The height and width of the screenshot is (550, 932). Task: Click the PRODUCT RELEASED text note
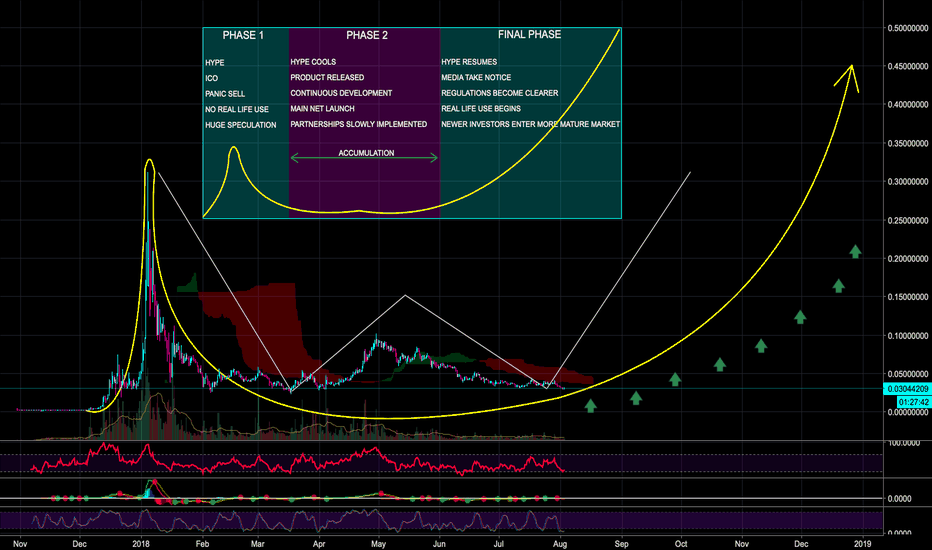[327, 77]
